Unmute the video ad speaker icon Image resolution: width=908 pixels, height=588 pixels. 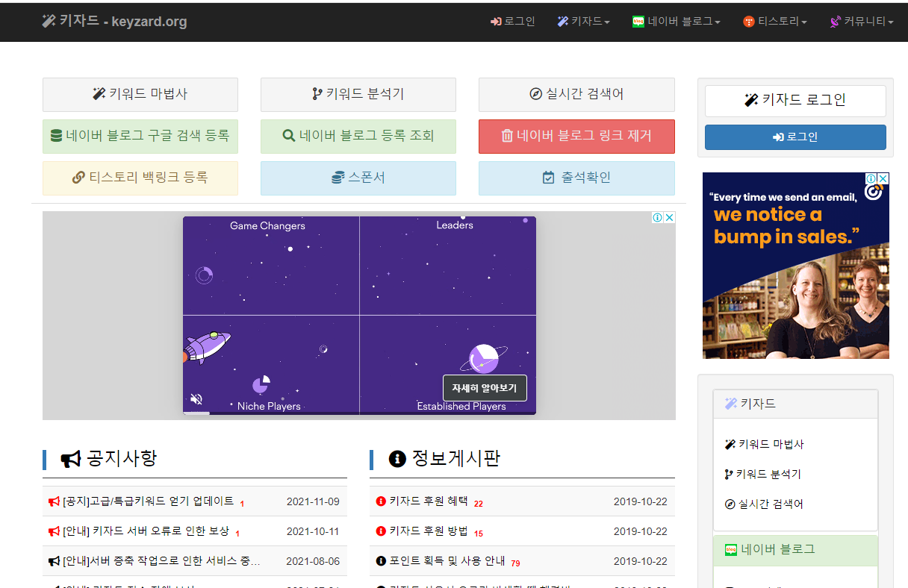196,399
